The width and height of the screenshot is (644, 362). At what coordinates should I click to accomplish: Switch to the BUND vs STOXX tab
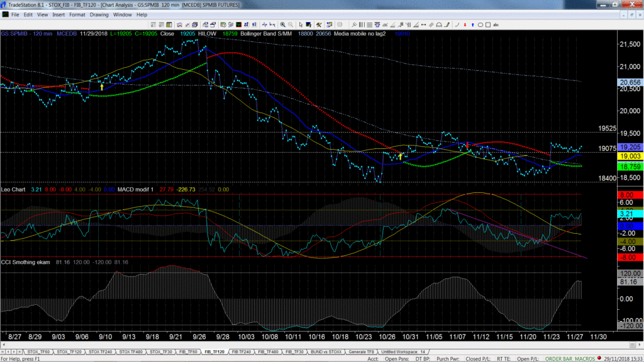tap(326, 352)
